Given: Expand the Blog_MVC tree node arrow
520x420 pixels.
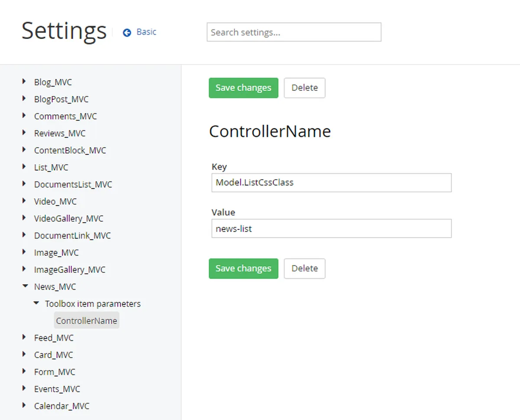Looking at the screenshot, I should click(x=24, y=81).
